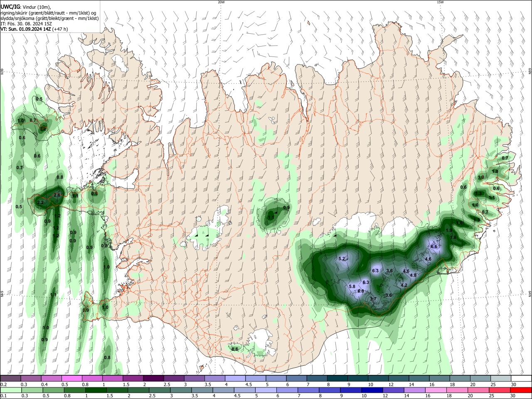Pick the deep purple 2 swatch in upper legend
Screen dimensions: 532x399
tap(153, 379)
